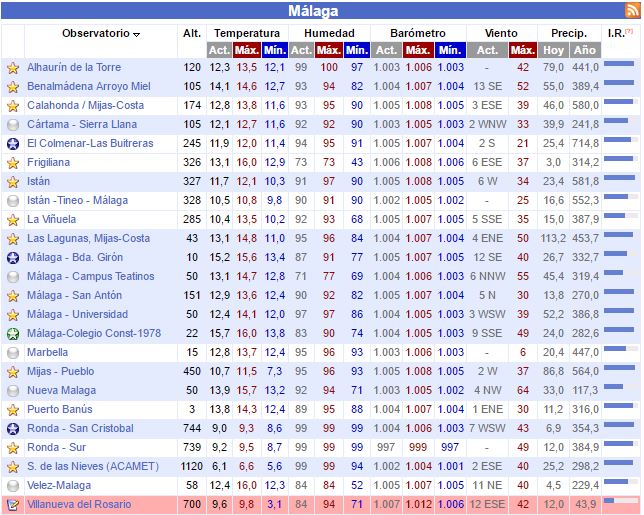
Task: Sort by the Observatorio column arrow
Action: [x=137, y=34]
